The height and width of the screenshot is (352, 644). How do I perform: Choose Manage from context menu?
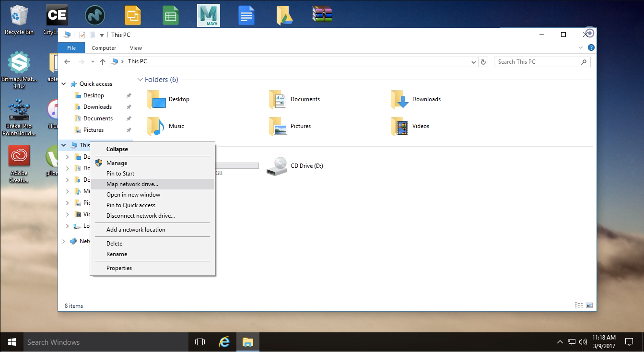(152, 163)
